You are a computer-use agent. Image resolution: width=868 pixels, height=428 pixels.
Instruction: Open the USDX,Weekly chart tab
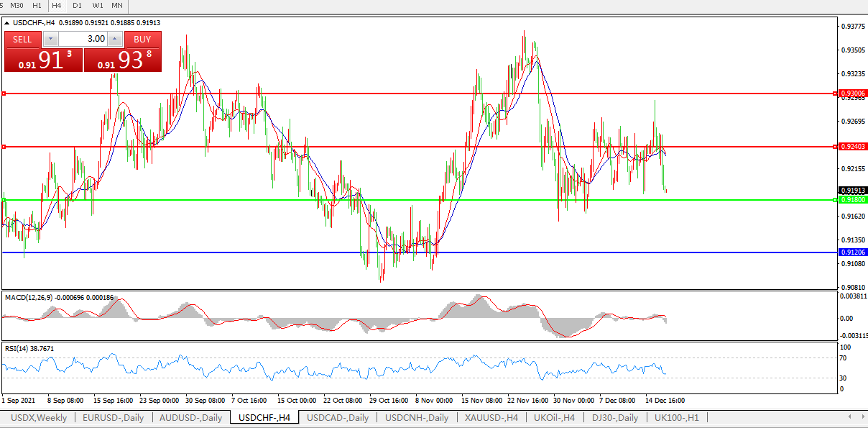(x=40, y=417)
